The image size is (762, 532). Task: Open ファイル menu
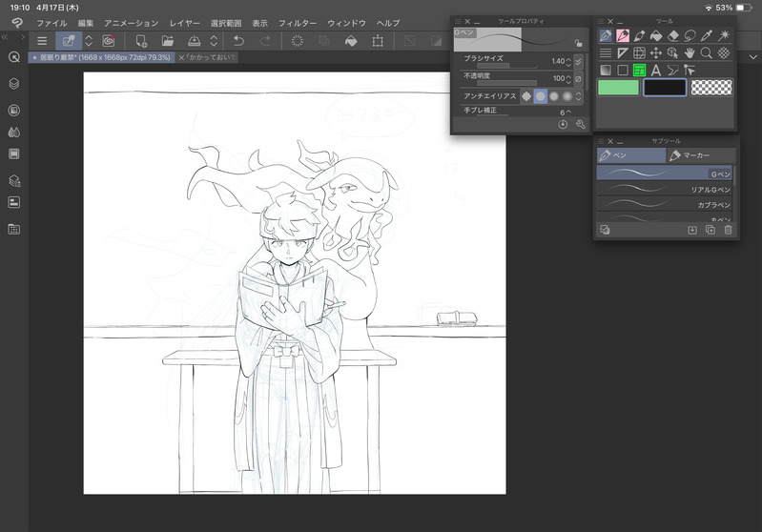coord(51,23)
